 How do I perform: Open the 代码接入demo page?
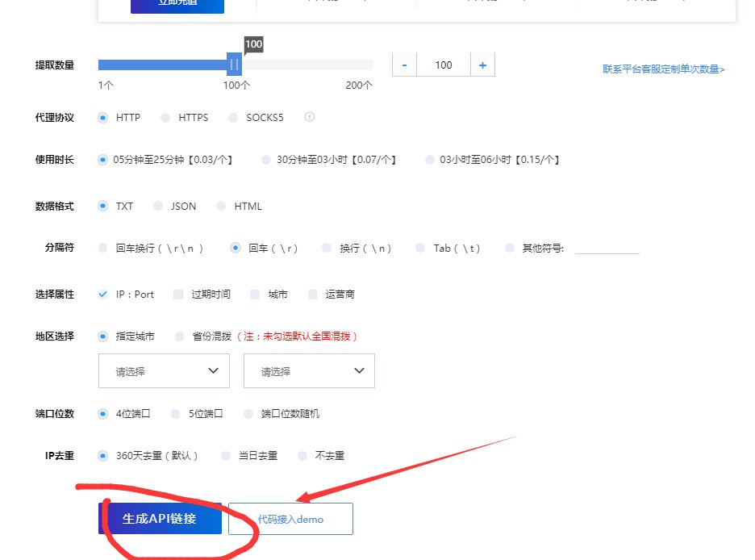click(290, 518)
